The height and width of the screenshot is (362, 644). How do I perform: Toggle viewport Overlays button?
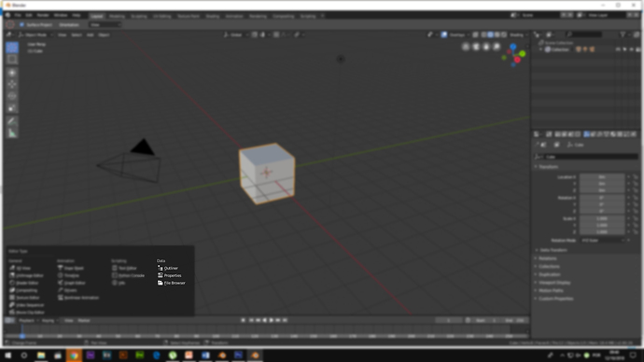444,35
